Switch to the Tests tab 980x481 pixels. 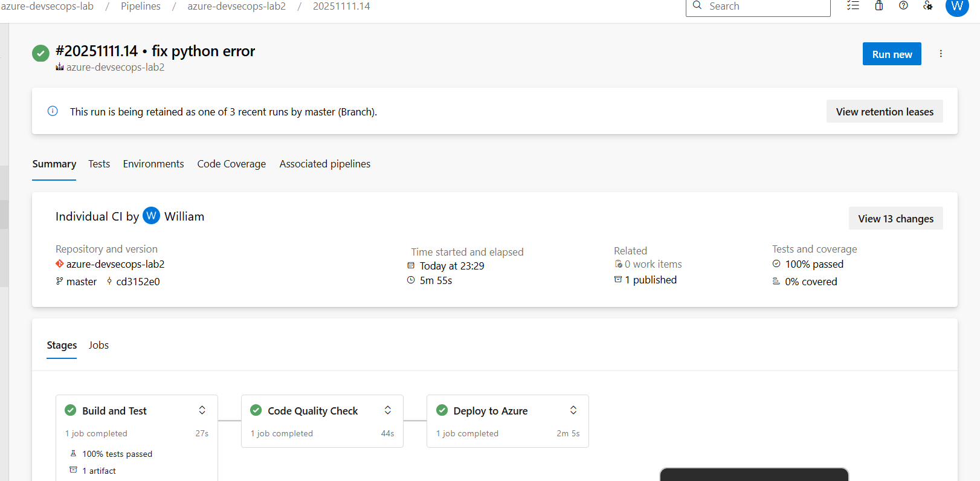pos(99,164)
